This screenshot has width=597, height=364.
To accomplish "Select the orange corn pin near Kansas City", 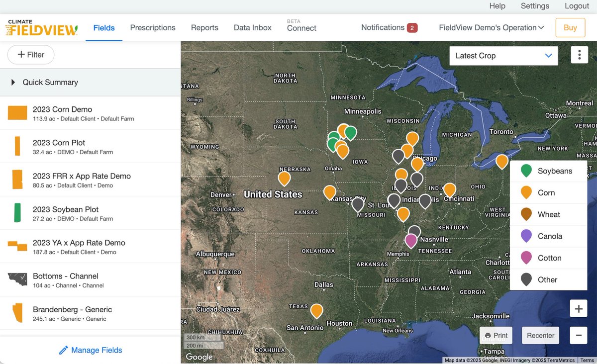I will (330, 192).
